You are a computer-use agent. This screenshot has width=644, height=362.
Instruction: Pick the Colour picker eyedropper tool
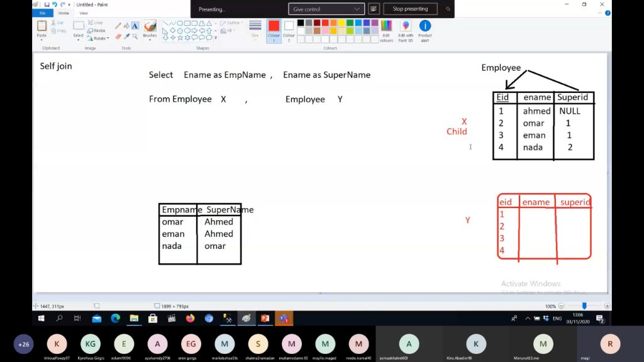(x=126, y=36)
